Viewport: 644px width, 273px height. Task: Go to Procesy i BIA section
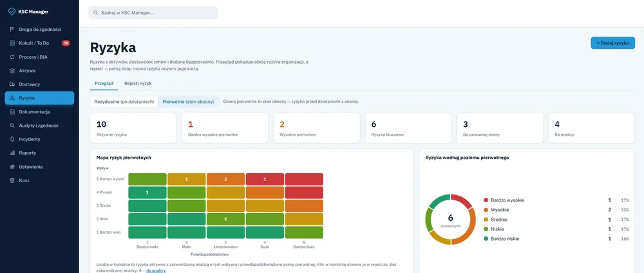(x=39, y=57)
